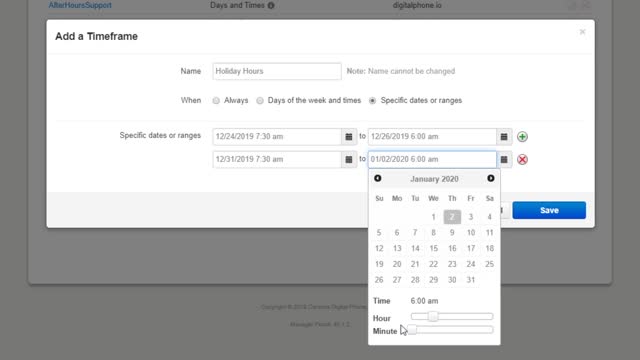640x360 pixels.
Task: Choose January 18 in the calendar
Action: [x=489, y=249]
